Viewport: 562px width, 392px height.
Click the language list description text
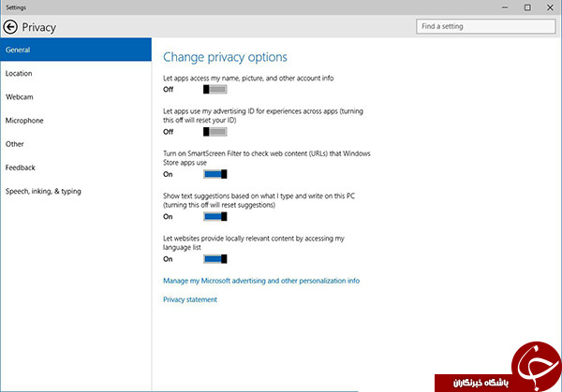pyautogui.click(x=254, y=242)
